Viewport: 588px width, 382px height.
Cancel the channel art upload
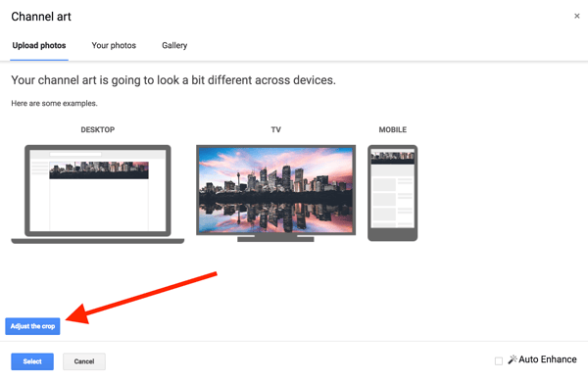(84, 361)
